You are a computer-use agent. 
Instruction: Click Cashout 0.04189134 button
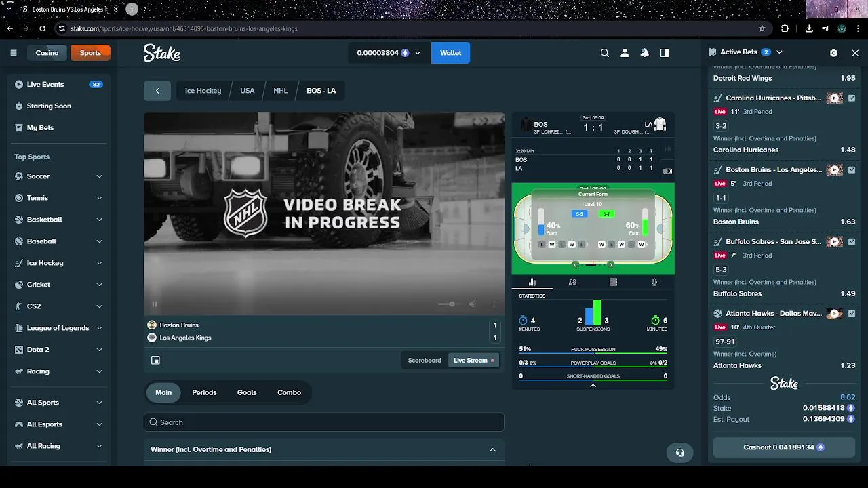(x=784, y=447)
